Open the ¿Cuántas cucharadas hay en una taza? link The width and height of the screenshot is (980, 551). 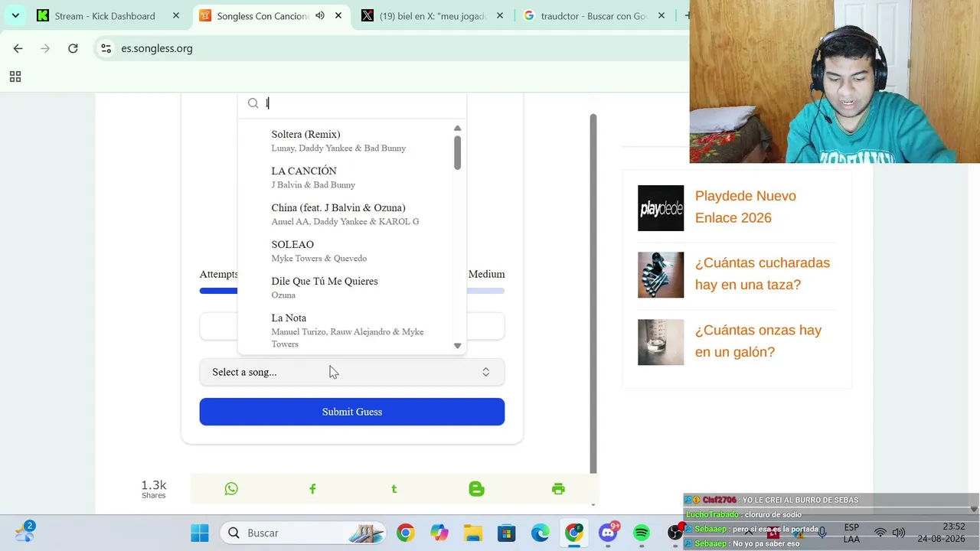(x=763, y=273)
